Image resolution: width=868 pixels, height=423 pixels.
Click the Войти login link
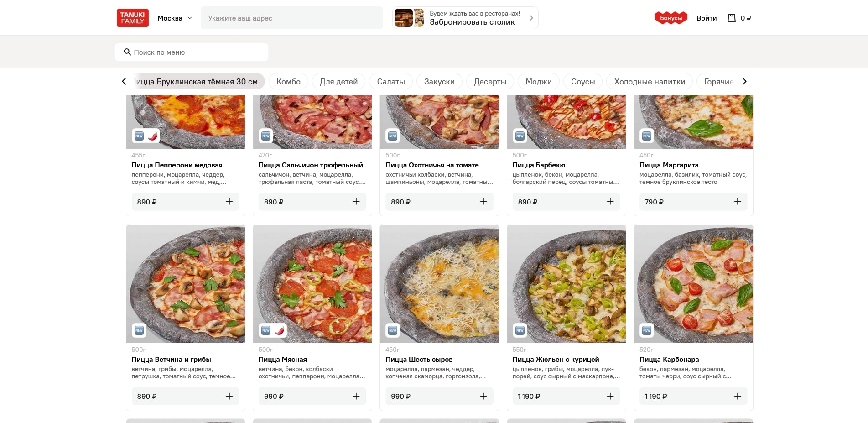click(x=706, y=18)
